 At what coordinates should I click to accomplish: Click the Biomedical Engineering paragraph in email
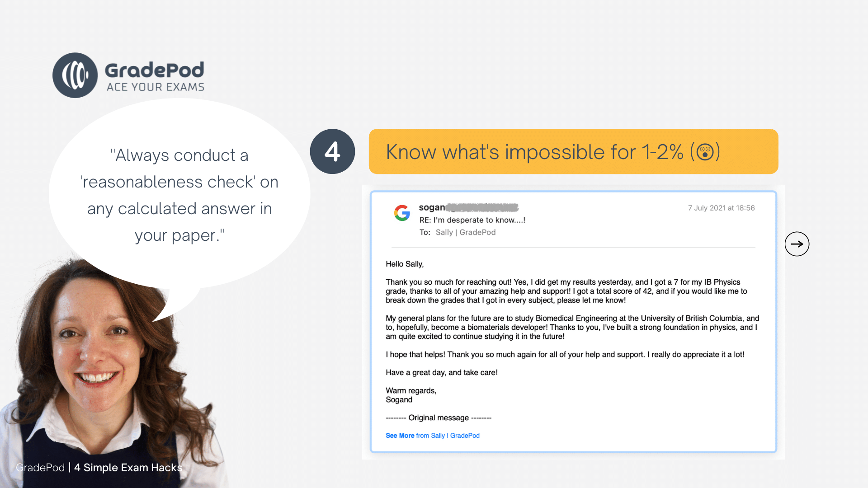point(572,327)
